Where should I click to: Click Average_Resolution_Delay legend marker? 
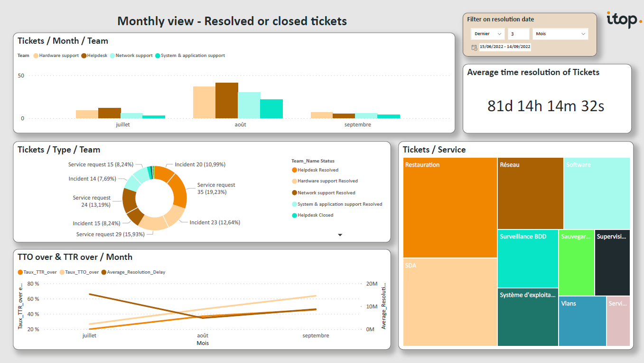tap(103, 272)
